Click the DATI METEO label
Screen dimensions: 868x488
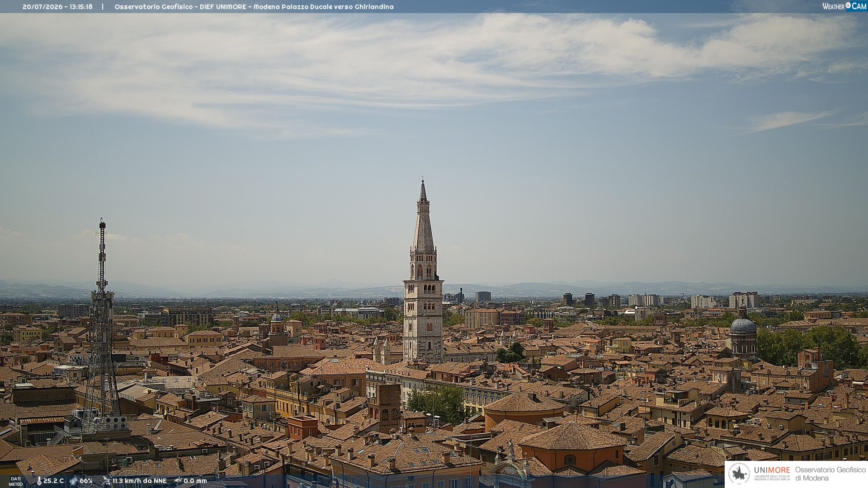tap(16, 482)
